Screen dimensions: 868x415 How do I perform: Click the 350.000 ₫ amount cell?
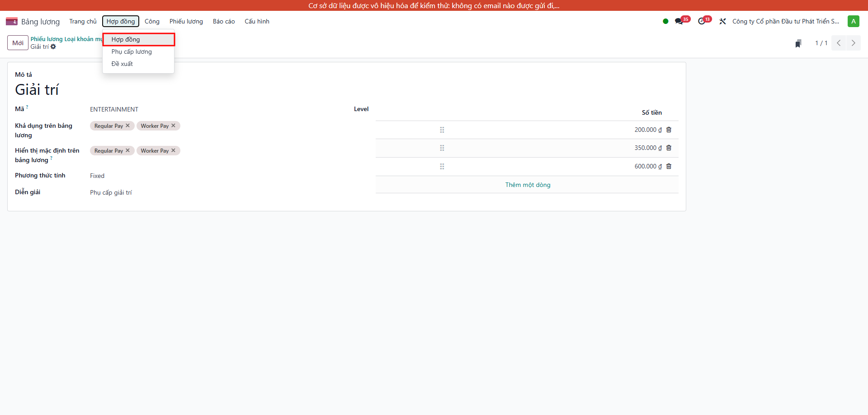648,148
